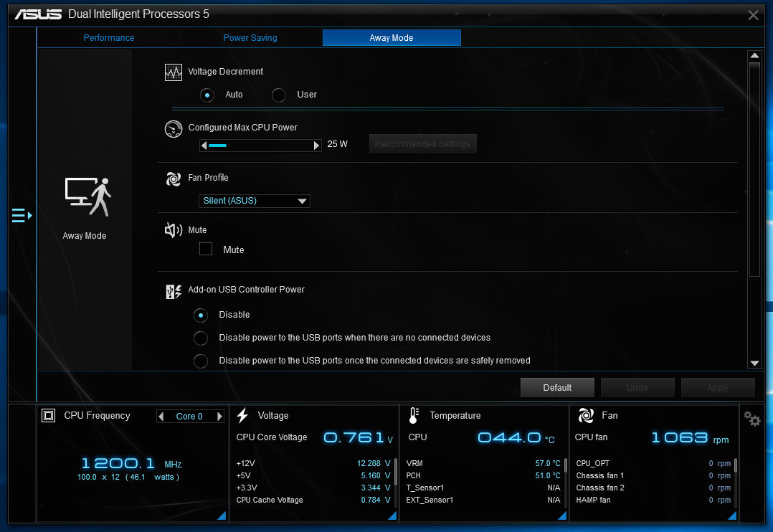Click the CPU Frequency chip icon
Screen dimensions: 773x532
48,416
